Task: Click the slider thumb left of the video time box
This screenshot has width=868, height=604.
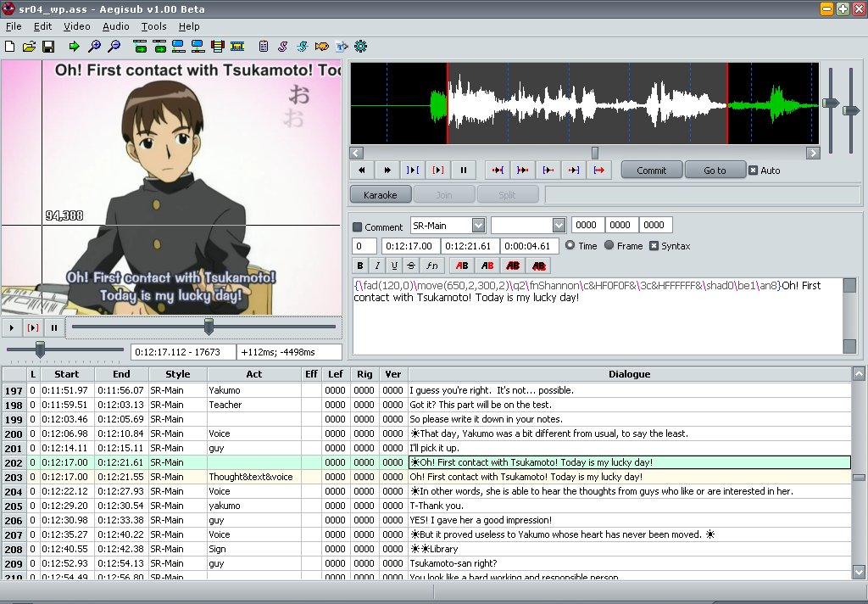Action: (x=40, y=350)
